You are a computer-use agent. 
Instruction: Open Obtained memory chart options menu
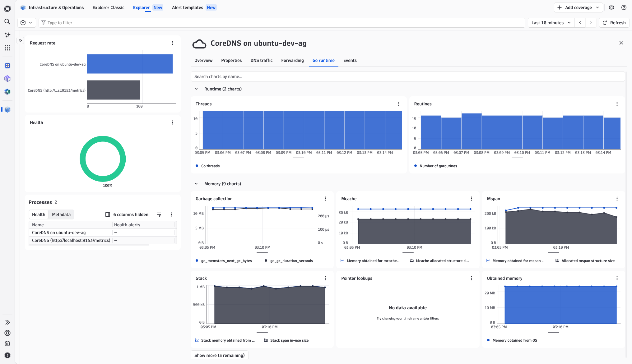(x=617, y=278)
